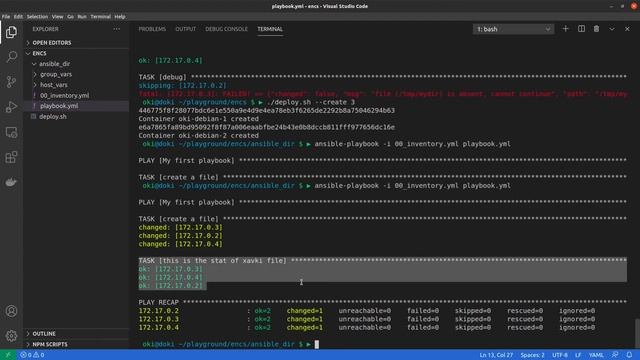Image resolution: width=640 pixels, height=360 pixels.
Task: Open the Run and Debug view
Action: tap(11, 107)
